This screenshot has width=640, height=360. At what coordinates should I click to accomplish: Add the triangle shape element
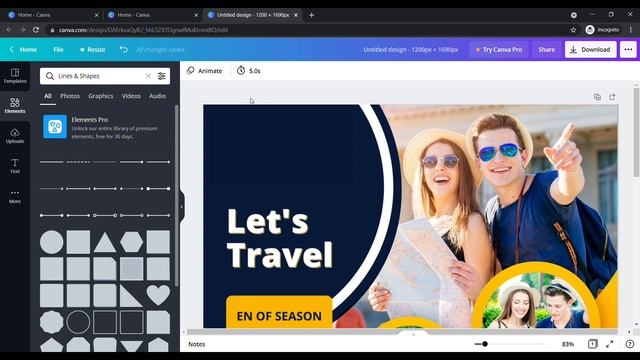105,242
